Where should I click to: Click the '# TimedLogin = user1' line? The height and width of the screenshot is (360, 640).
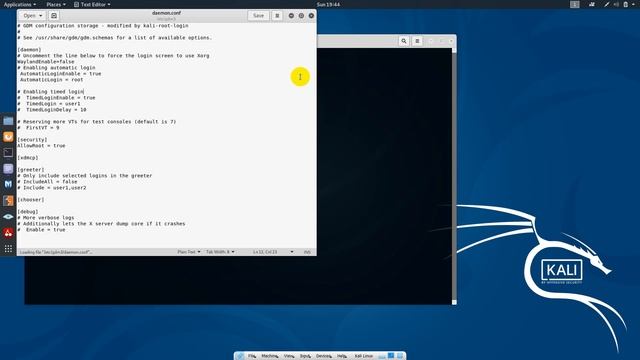click(x=49, y=104)
